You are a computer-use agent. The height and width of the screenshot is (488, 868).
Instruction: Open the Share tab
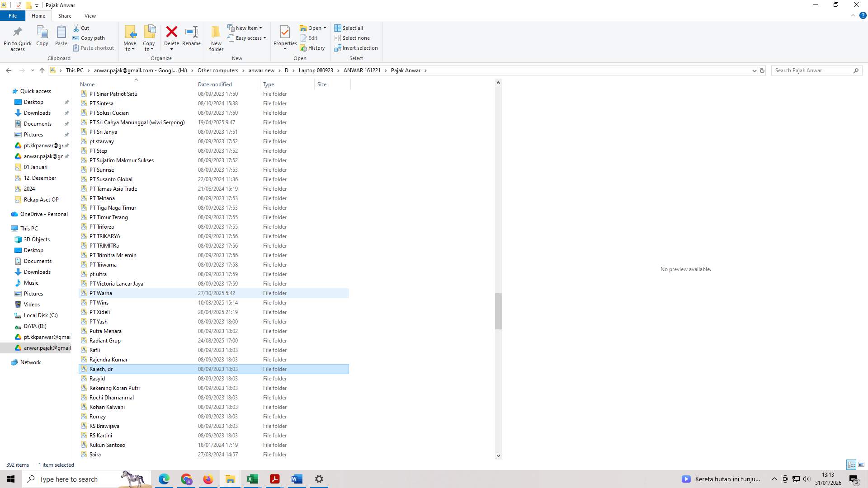coord(65,15)
